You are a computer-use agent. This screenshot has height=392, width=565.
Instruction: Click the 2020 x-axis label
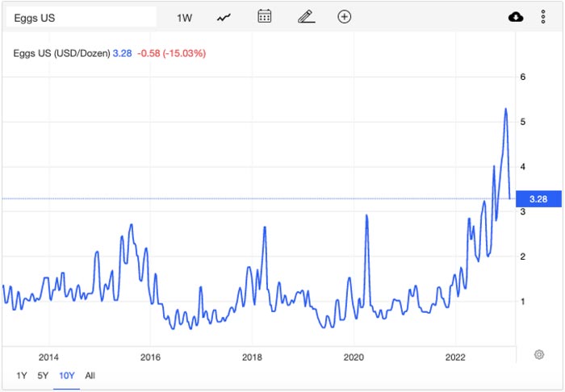click(354, 357)
